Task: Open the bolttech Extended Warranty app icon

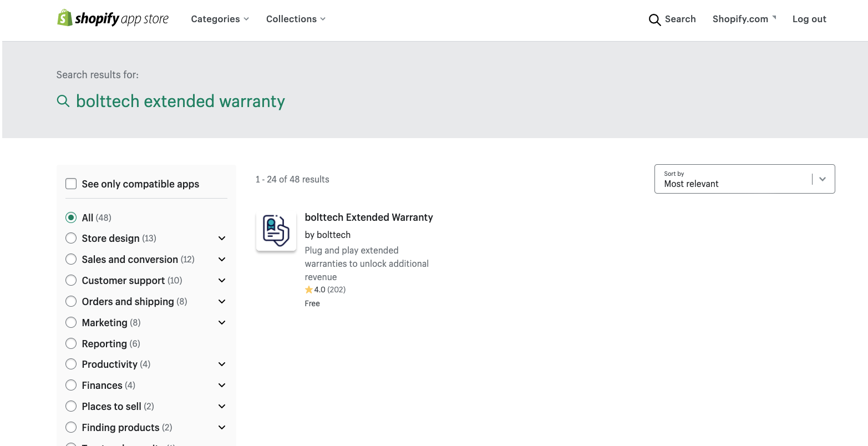Action: click(x=276, y=231)
